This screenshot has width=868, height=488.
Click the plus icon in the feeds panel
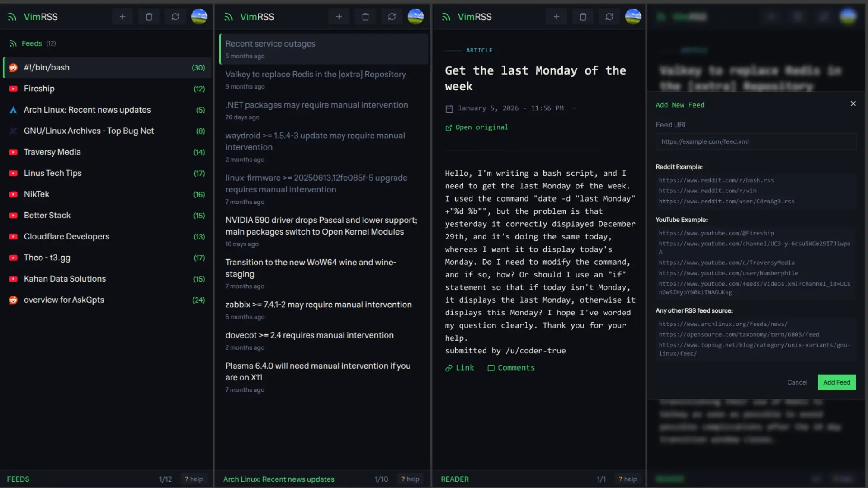point(122,17)
